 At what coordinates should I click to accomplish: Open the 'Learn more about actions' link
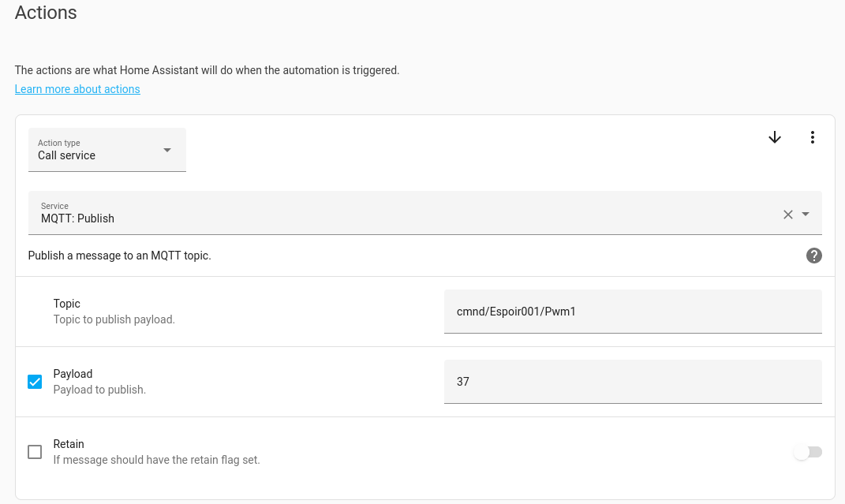tap(77, 89)
